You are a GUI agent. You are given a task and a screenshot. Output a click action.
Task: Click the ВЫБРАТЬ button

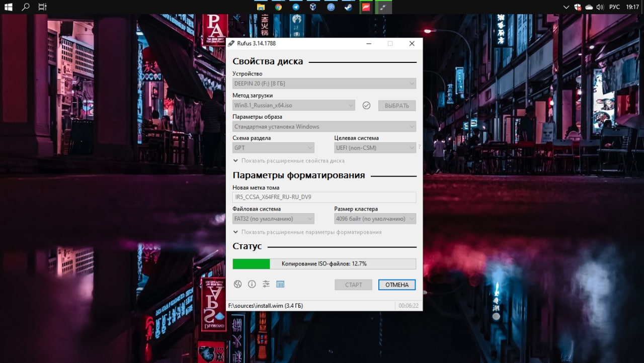tap(397, 106)
